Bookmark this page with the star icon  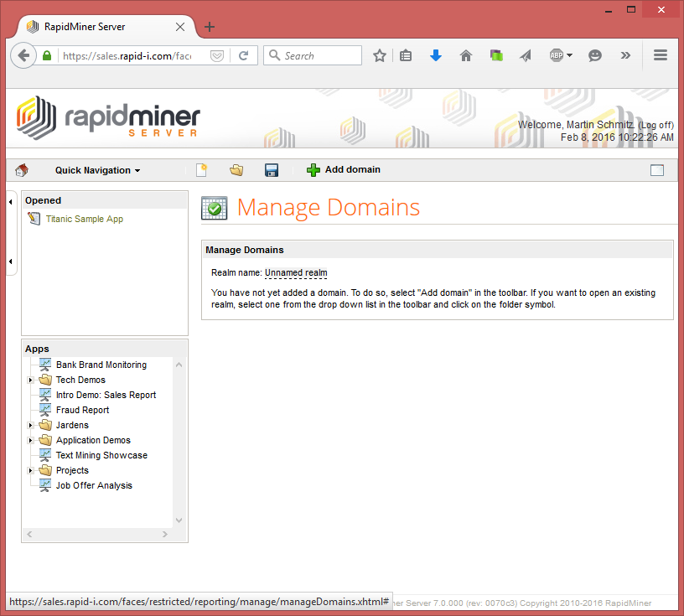tap(380, 55)
